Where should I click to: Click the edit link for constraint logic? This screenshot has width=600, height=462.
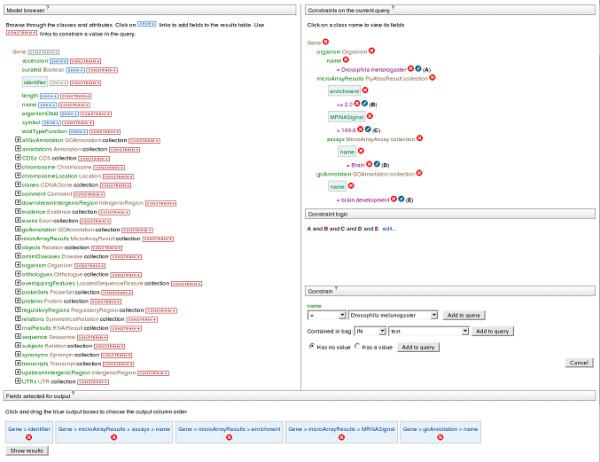click(x=389, y=228)
